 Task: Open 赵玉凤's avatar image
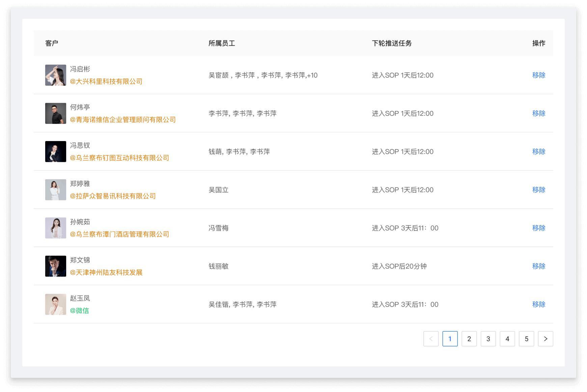[56, 304]
